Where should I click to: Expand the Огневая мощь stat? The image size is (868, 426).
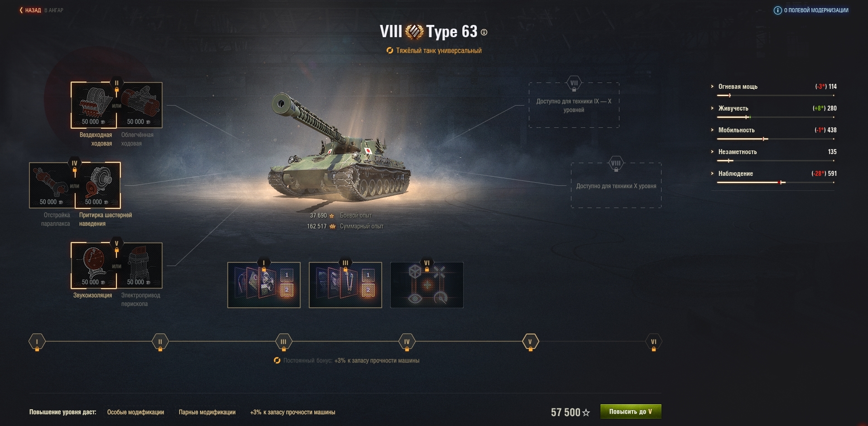pyautogui.click(x=738, y=87)
